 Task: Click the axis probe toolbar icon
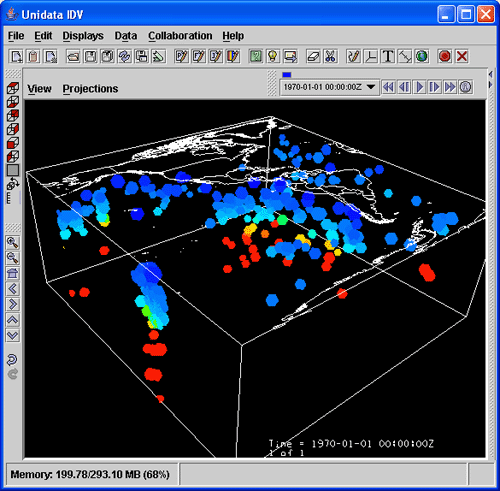(x=371, y=56)
